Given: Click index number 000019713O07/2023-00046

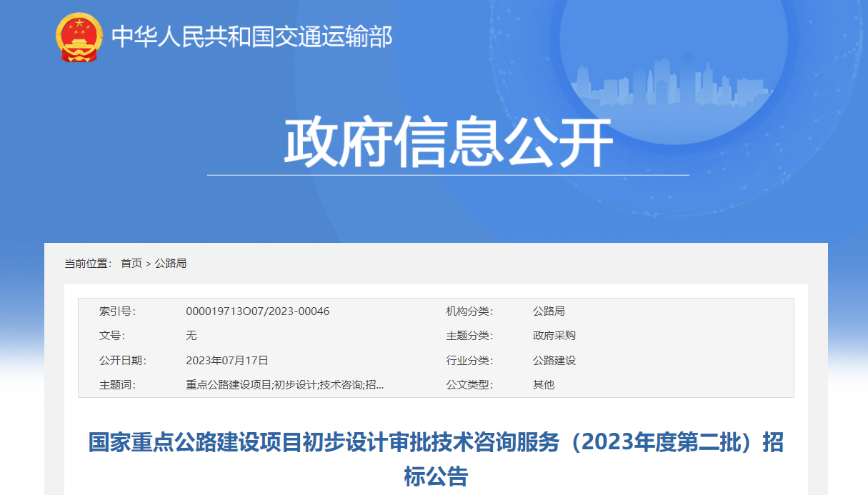Looking at the screenshot, I should click(257, 311).
